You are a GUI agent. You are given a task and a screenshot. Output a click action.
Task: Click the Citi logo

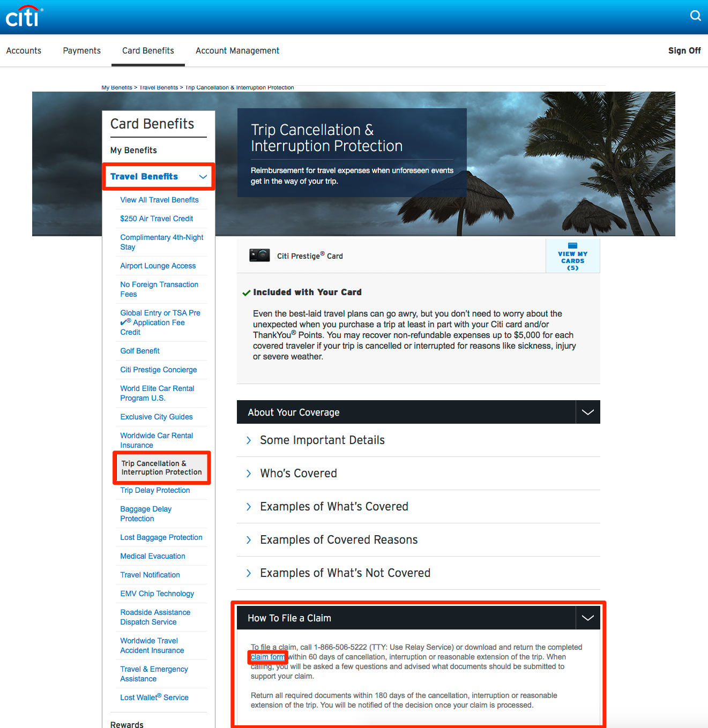click(x=24, y=17)
